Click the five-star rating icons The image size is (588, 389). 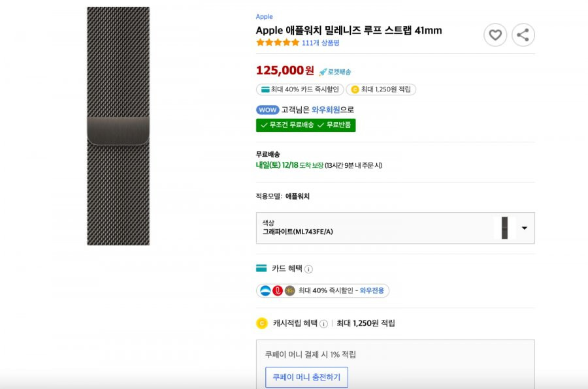(278, 42)
